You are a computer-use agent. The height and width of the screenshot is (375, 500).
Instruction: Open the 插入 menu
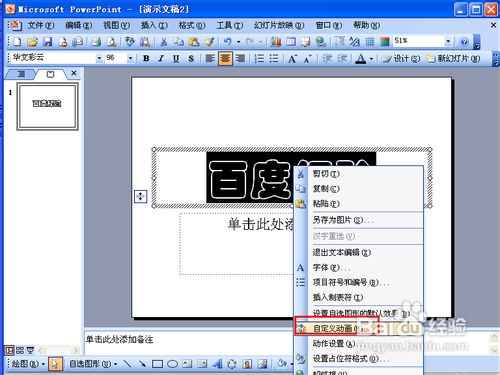pos(154,25)
